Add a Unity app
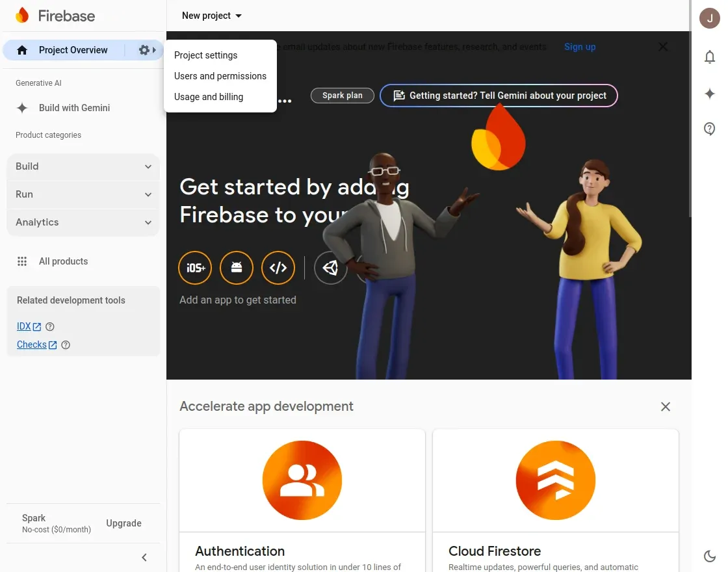 tap(330, 268)
